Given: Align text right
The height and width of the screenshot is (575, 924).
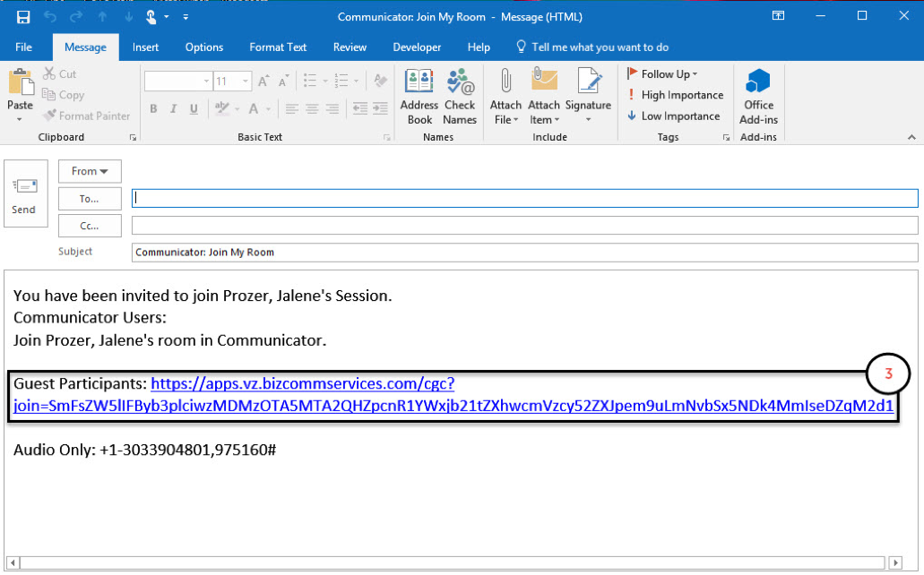Looking at the screenshot, I should pyautogui.click(x=332, y=109).
